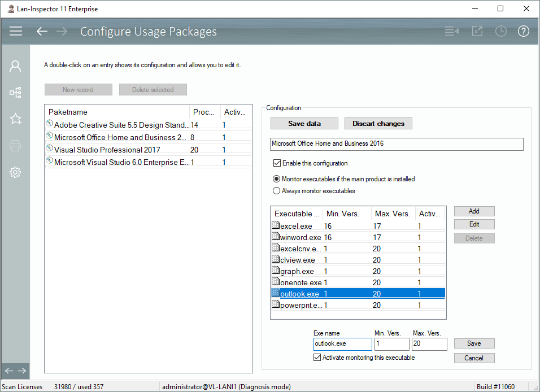Open the favorites star sidebar icon

tap(15, 119)
